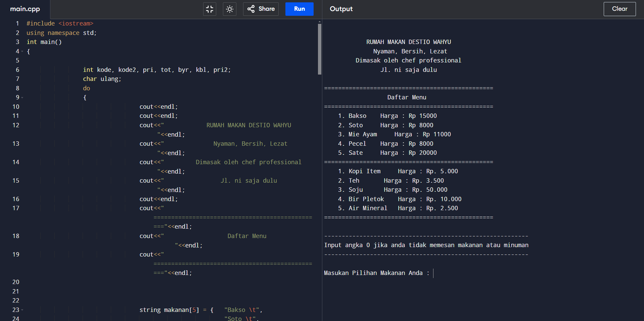Collapse the makanan array fold on line 23
Image resolution: width=644 pixels, height=321 pixels.
point(22,310)
